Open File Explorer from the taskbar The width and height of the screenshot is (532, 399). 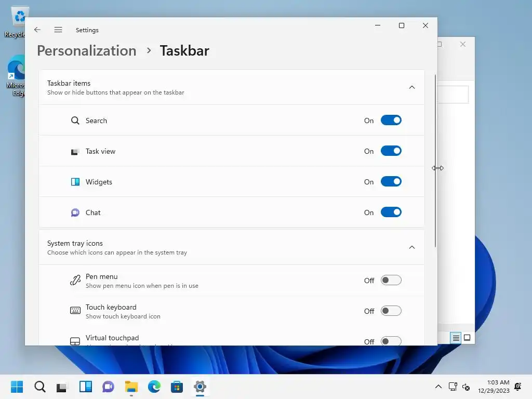click(x=131, y=387)
